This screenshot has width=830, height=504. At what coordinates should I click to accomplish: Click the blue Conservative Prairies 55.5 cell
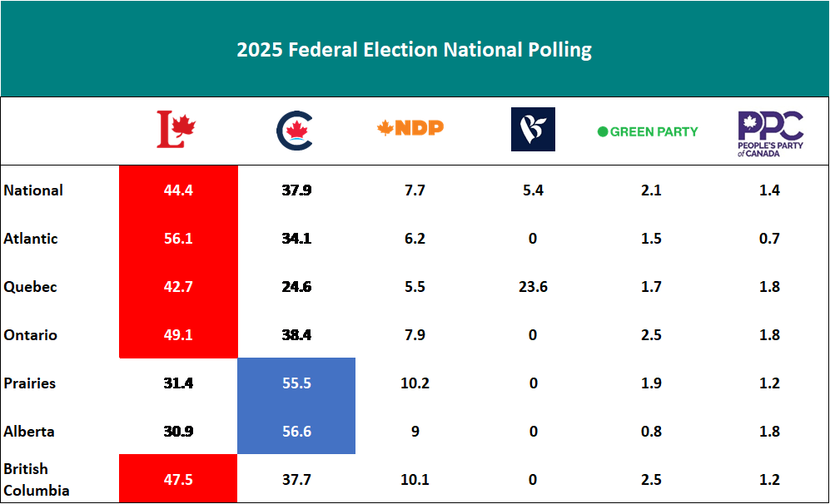[296, 383]
